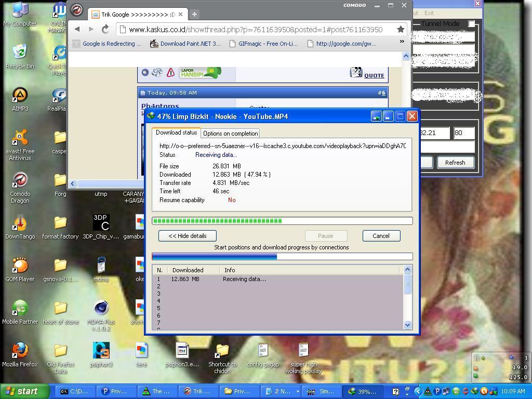Click the browser back arrow

(77, 29)
